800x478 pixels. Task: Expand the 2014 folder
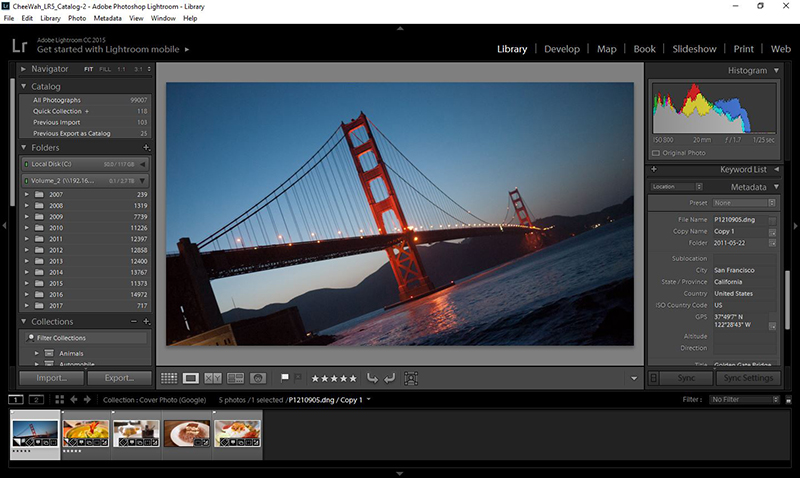point(27,272)
